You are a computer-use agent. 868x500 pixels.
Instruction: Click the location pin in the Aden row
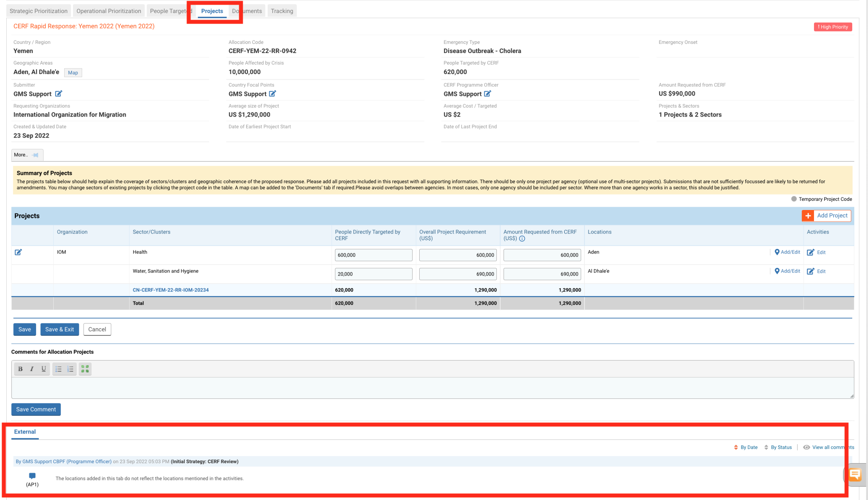(x=777, y=252)
